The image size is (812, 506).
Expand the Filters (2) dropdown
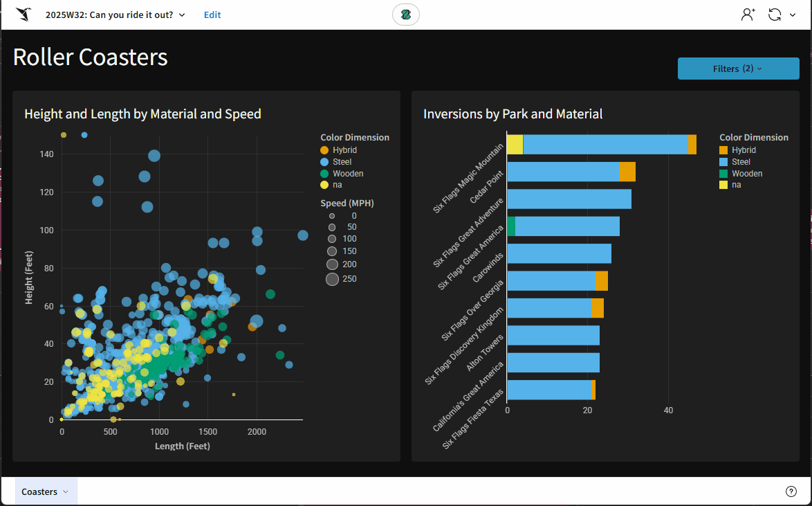click(738, 69)
